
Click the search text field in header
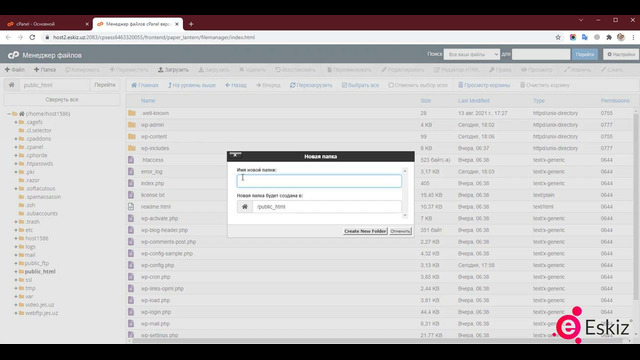pos(541,54)
